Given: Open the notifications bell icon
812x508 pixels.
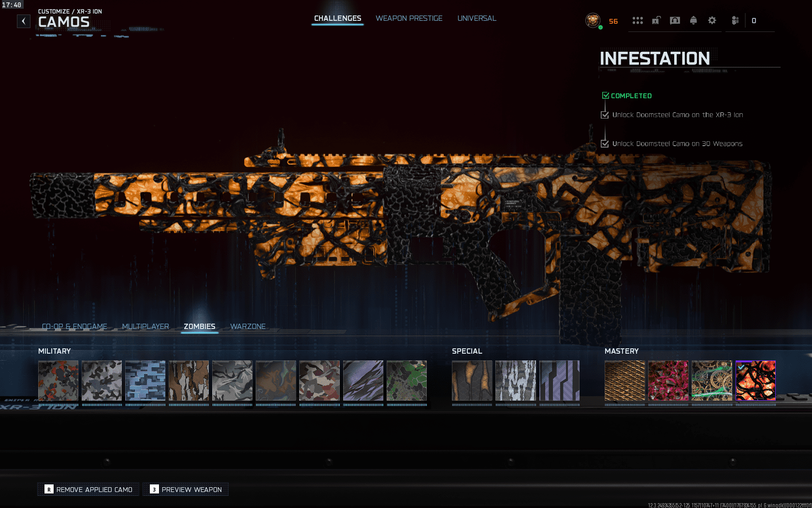Looking at the screenshot, I should pos(693,20).
